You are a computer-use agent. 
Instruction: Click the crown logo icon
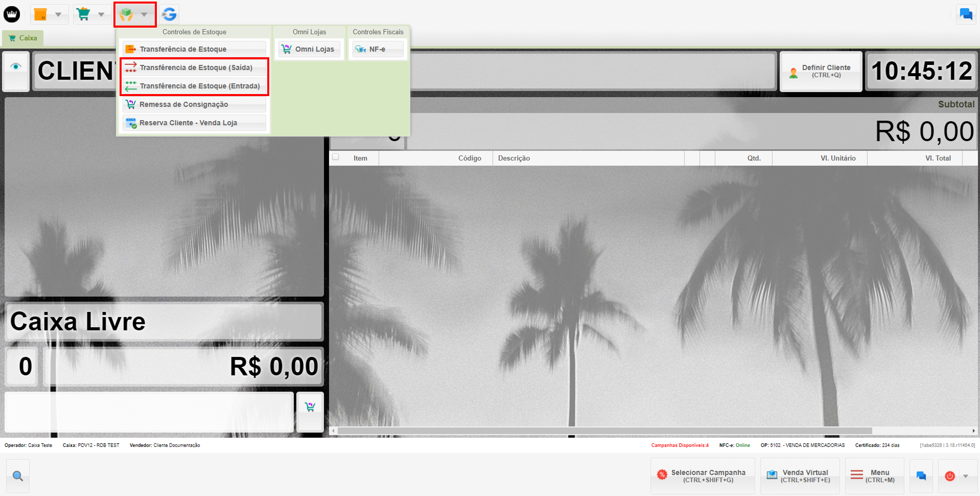click(x=12, y=14)
